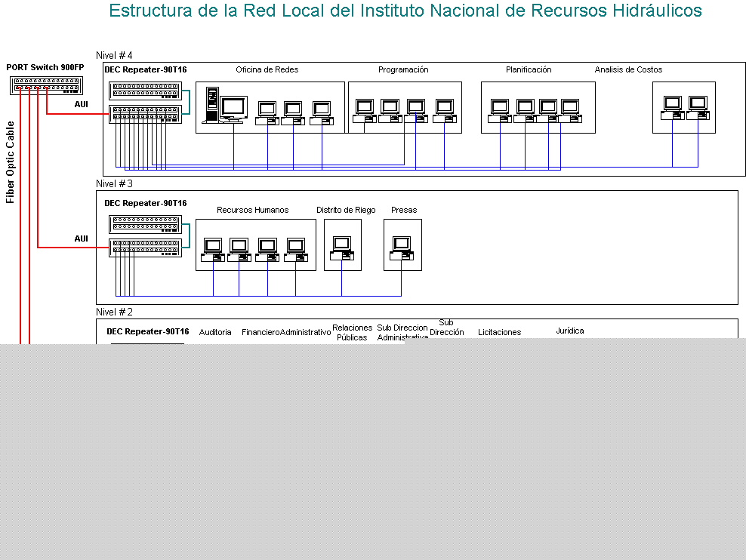Select the Fiber Optic Cable label
This screenshot has width=746, height=560.
tap(11, 162)
